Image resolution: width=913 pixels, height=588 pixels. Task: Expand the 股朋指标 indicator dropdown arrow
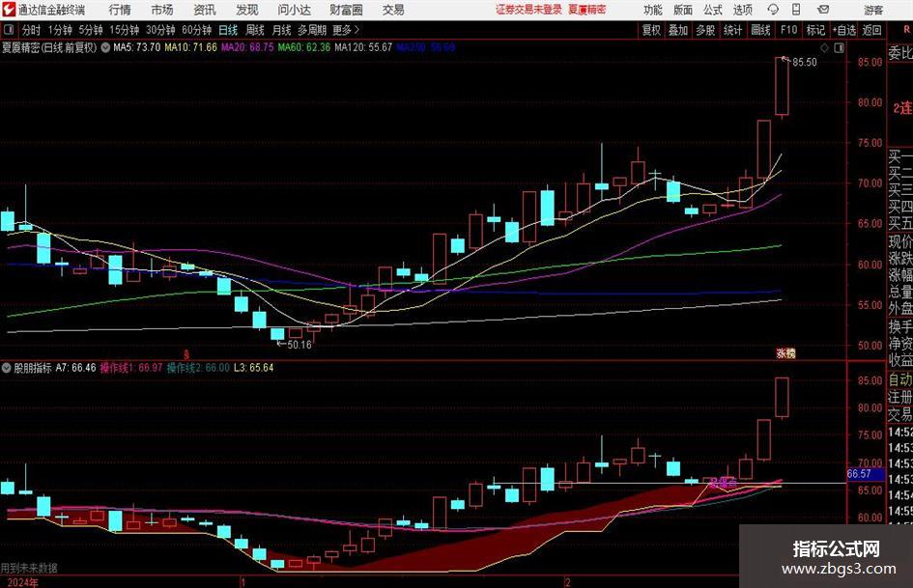point(7,367)
